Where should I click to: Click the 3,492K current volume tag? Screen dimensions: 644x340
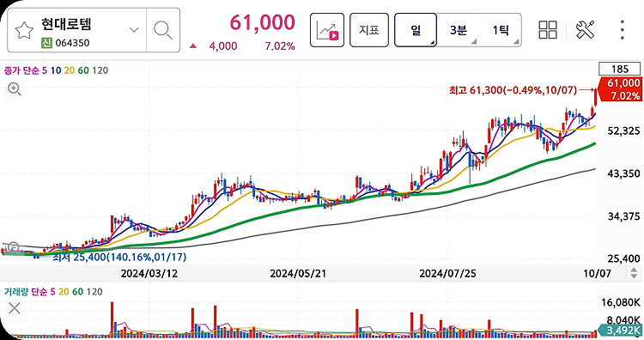(621, 331)
